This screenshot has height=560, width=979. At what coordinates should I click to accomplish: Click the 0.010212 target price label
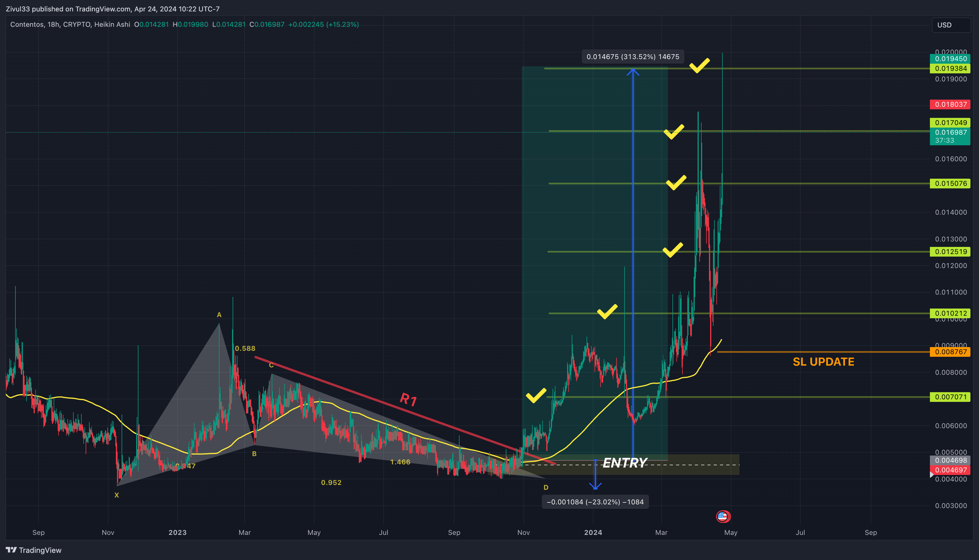950,313
